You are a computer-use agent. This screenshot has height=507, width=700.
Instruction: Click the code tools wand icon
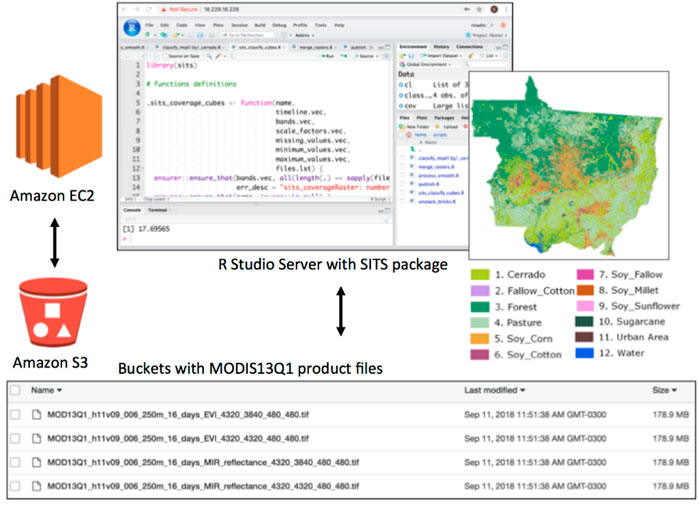218,56
